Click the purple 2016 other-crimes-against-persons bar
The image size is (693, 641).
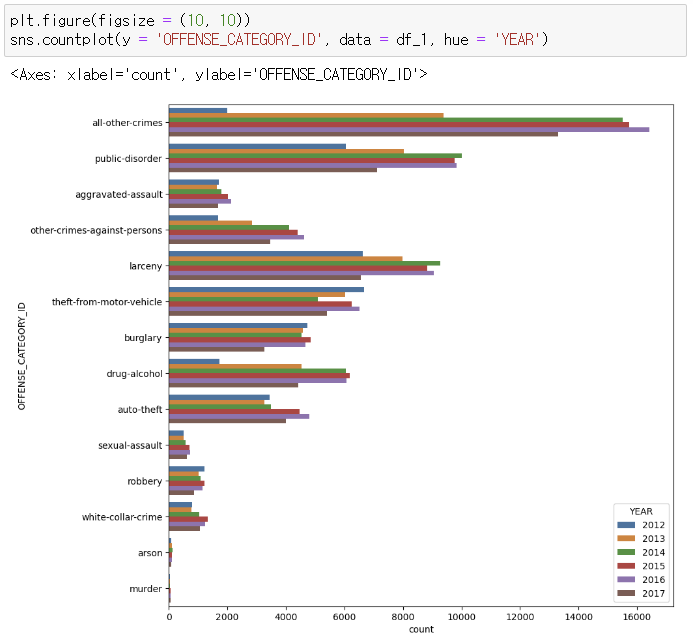click(x=236, y=237)
